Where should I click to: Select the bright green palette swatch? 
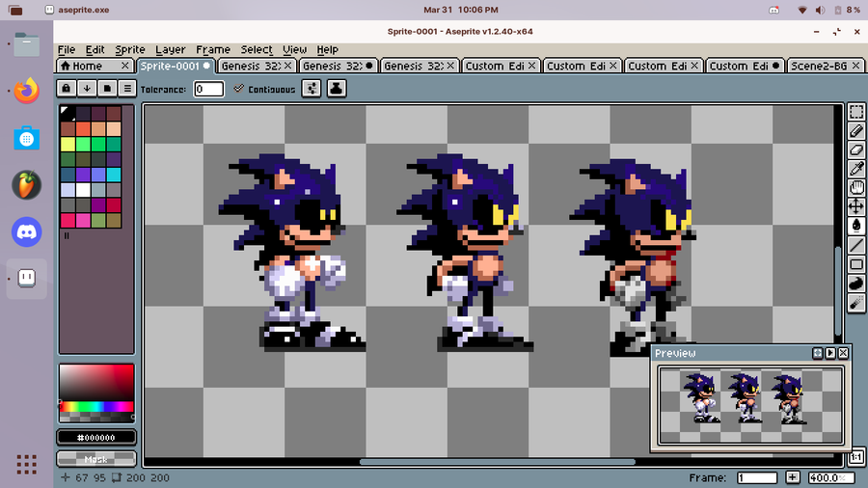[83, 145]
